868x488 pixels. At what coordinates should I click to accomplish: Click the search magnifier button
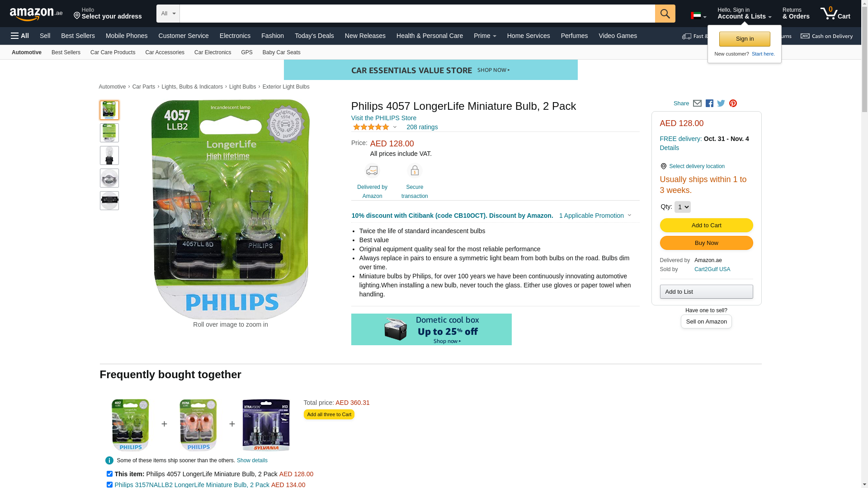(665, 14)
